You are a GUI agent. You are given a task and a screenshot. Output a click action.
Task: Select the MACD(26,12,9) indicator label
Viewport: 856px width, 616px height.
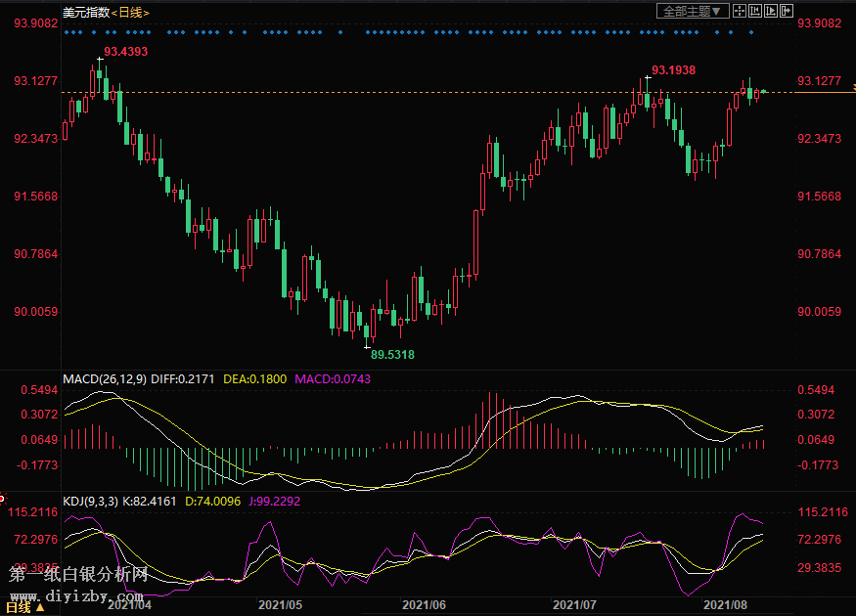click(105, 378)
